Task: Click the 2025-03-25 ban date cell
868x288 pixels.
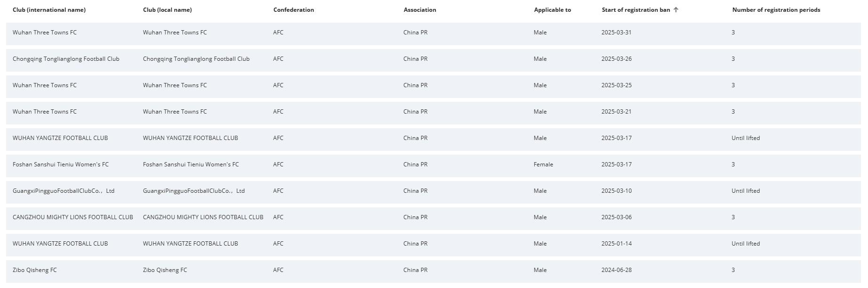Action: click(616, 85)
